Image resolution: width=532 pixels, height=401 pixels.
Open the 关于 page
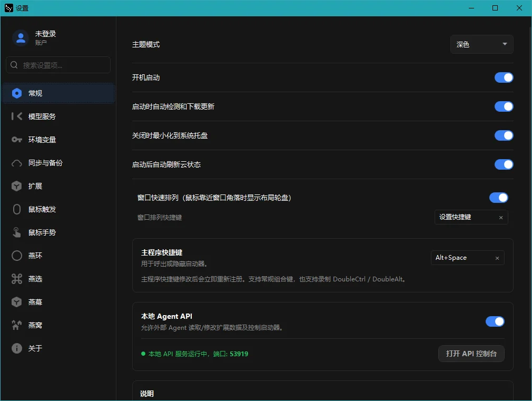(58, 348)
